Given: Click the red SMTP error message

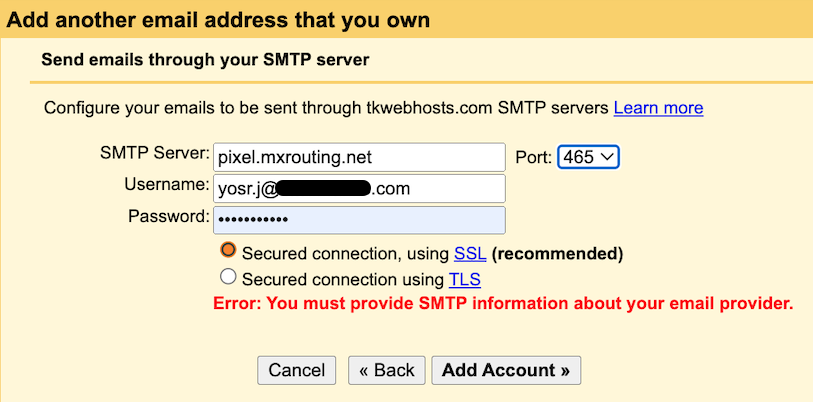Looking at the screenshot, I should tap(503, 303).
